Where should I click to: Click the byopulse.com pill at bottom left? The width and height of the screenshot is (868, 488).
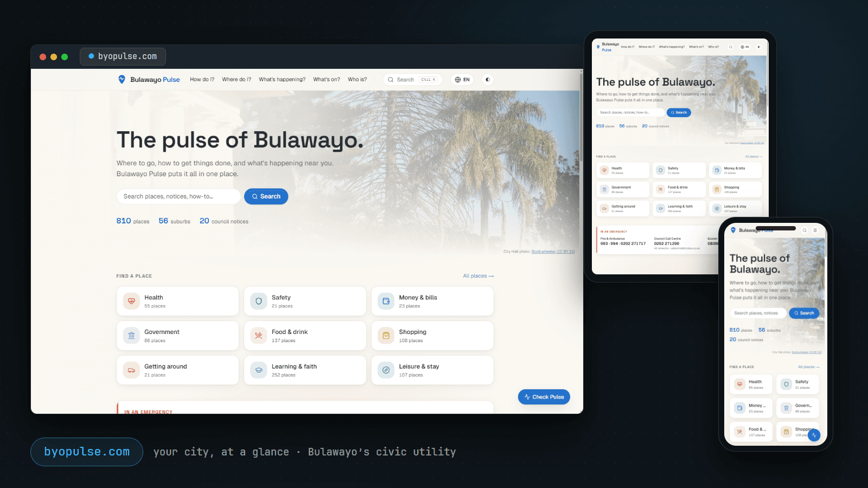pos(87,452)
